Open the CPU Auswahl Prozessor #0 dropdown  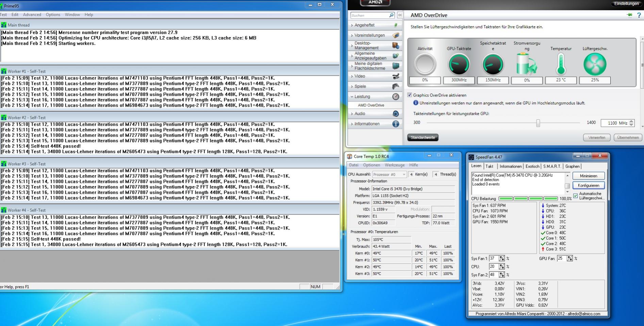tap(389, 174)
